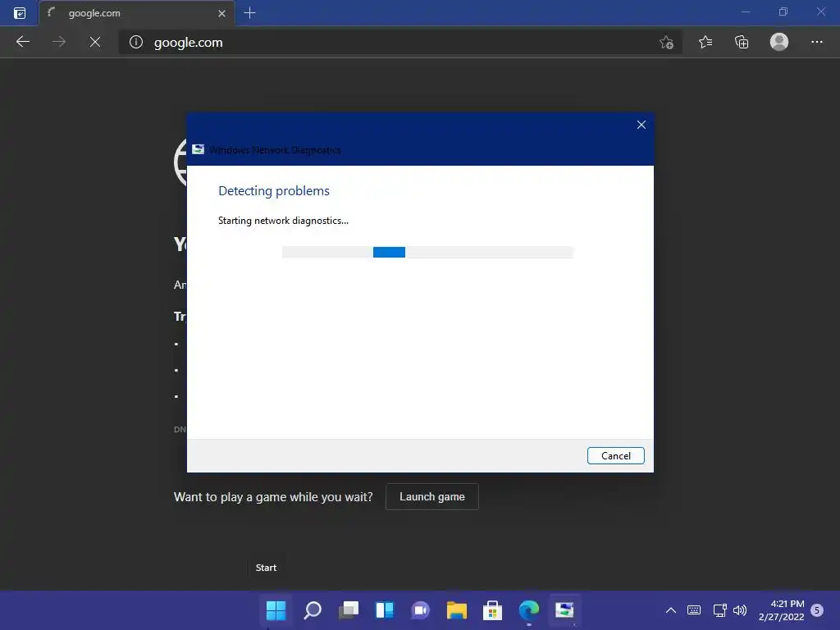Stop loading the page
This screenshot has width=840, height=630.
click(x=95, y=42)
